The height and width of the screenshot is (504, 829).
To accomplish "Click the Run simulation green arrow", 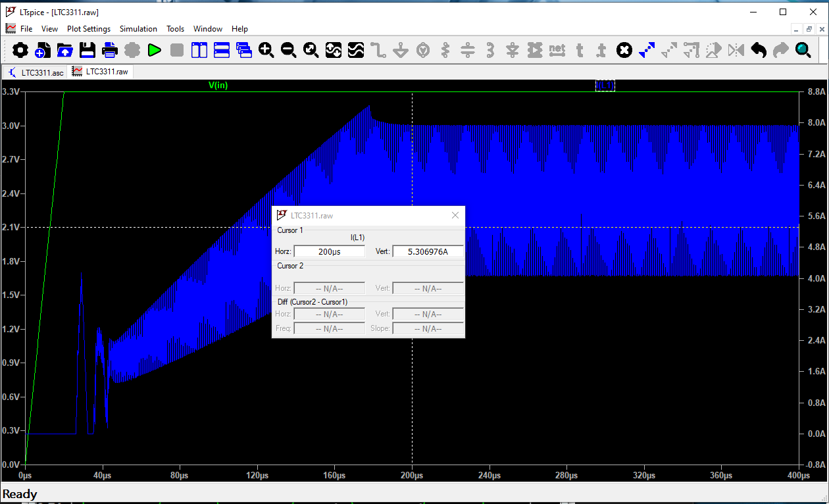I will tap(155, 50).
